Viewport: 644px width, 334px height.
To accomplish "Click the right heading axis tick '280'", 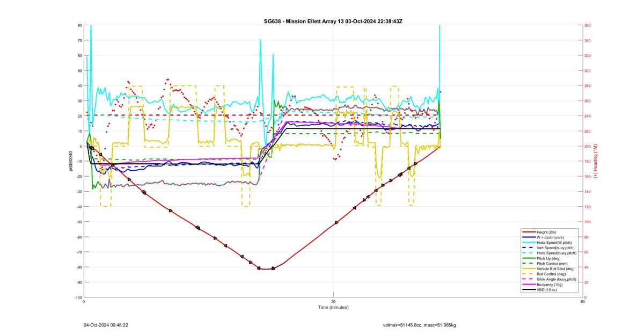I will coord(588,86).
